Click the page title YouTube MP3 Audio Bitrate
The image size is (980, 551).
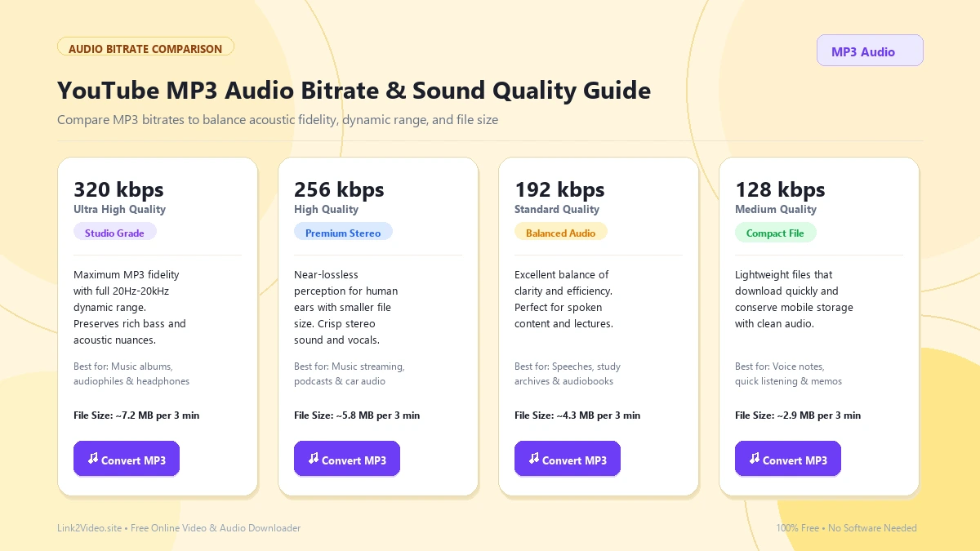coord(354,90)
